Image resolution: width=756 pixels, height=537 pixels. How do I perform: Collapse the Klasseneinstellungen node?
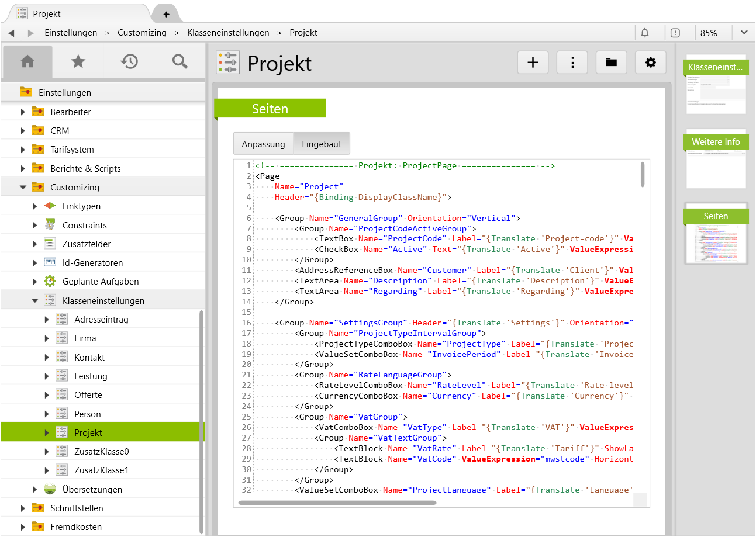tap(35, 301)
